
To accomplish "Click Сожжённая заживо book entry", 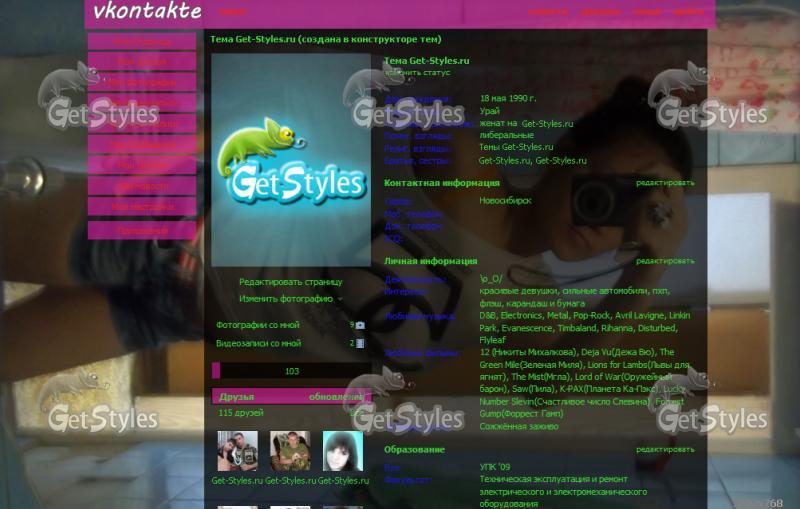I will coord(519,426).
